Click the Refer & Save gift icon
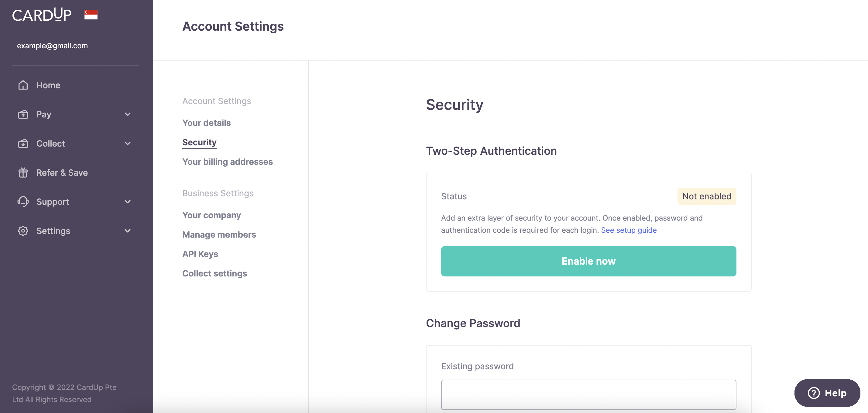This screenshot has width=868, height=413. pos(23,173)
